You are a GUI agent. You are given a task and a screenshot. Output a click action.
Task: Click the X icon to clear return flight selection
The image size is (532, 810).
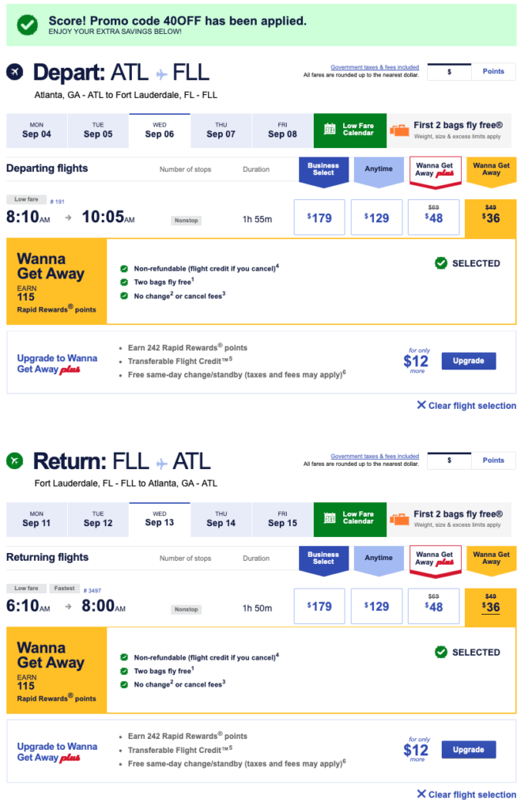(421, 794)
